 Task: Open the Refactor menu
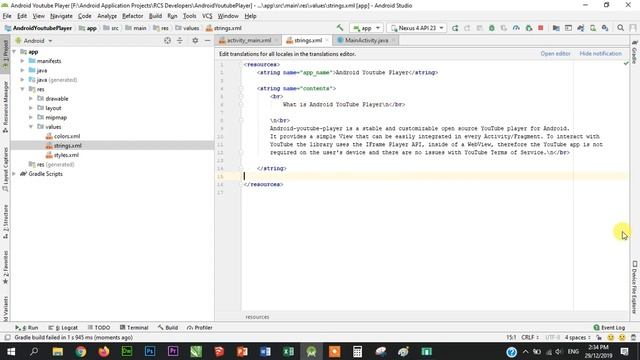pyautogui.click(x=133, y=16)
